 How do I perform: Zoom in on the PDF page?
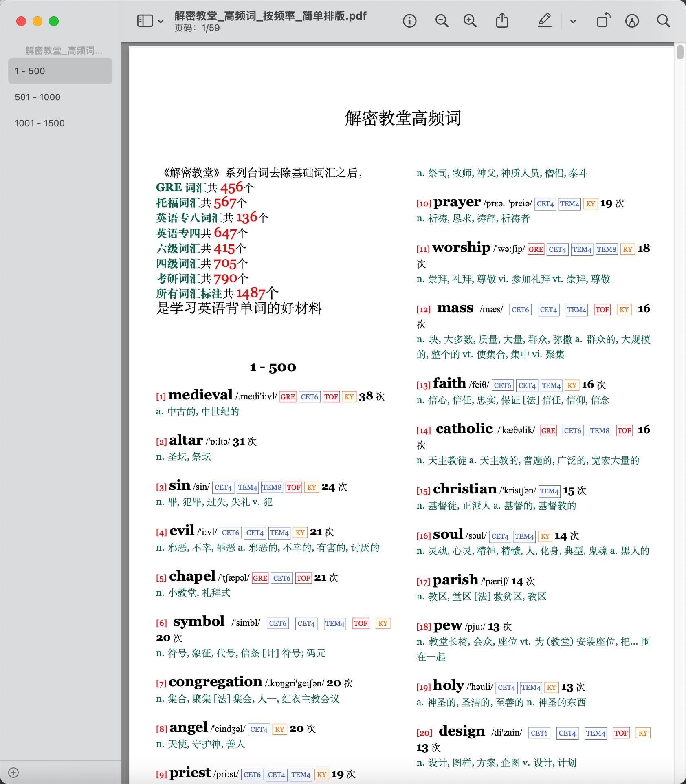click(470, 21)
